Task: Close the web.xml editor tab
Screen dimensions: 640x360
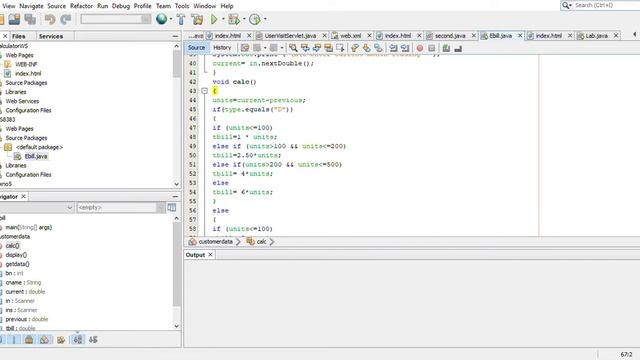Action: point(369,36)
